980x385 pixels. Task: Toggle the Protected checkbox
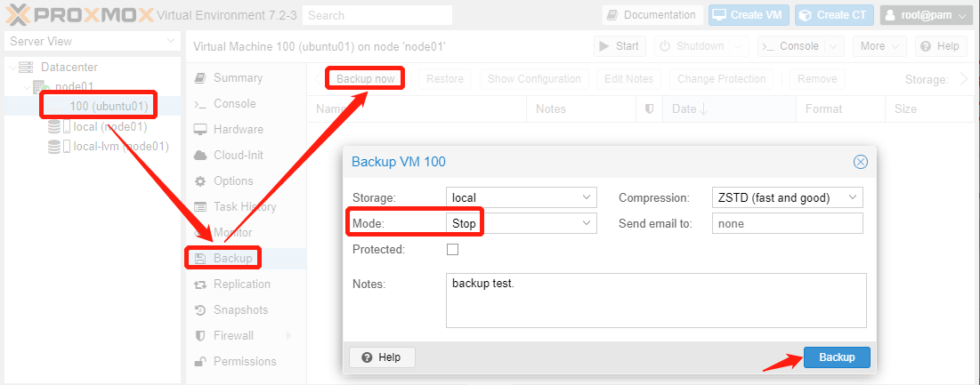(452, 249)
